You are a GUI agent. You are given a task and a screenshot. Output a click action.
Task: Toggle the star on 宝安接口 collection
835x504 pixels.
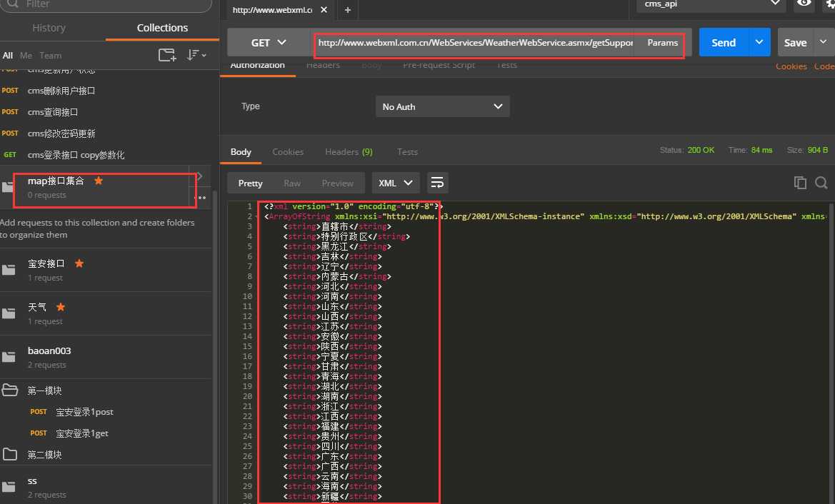79,263
